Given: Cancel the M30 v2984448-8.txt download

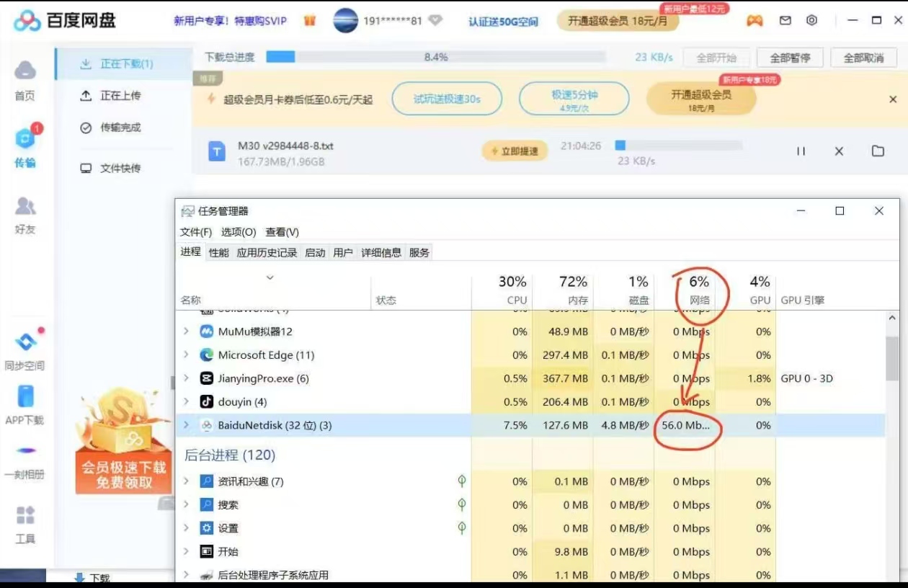Looking at the screenshot, I should point(839,151).
